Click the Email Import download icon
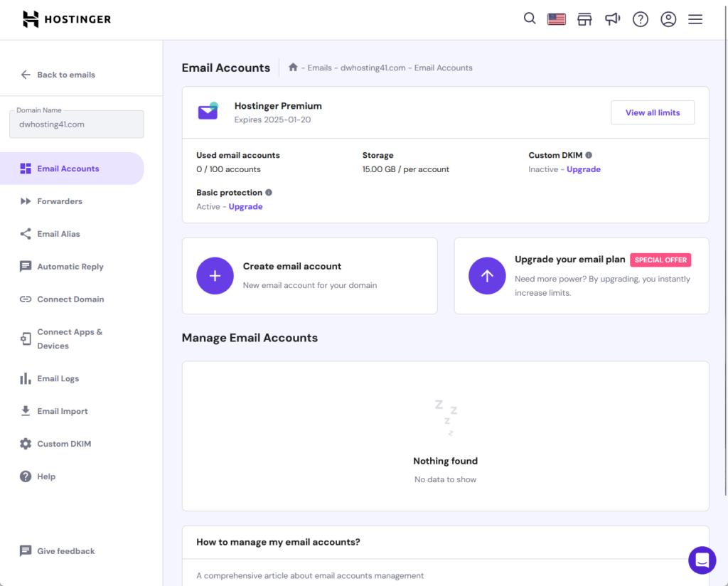 click(26, 411)
